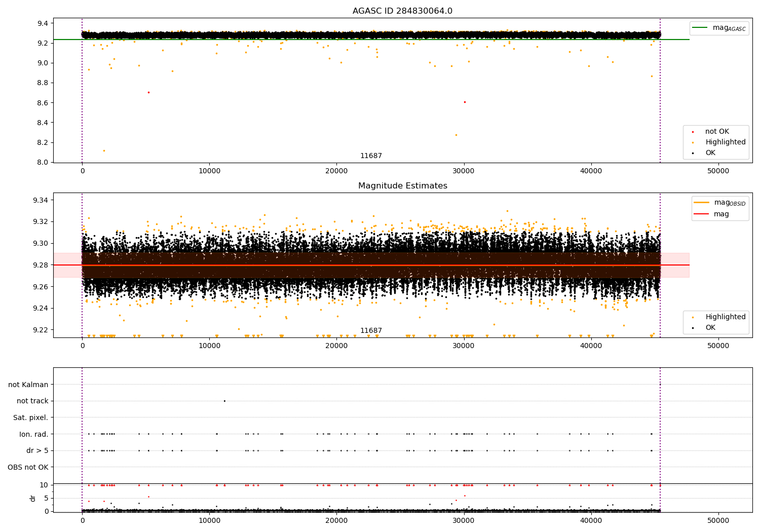Click the 'AGASC ID 284830064.0' plot title
This screenshot has width=760, height=532.
coord(402,11)
